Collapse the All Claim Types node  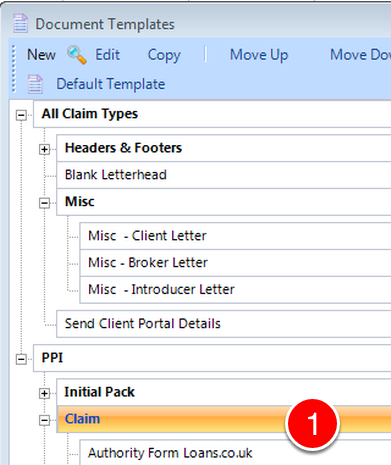(21, 115)
